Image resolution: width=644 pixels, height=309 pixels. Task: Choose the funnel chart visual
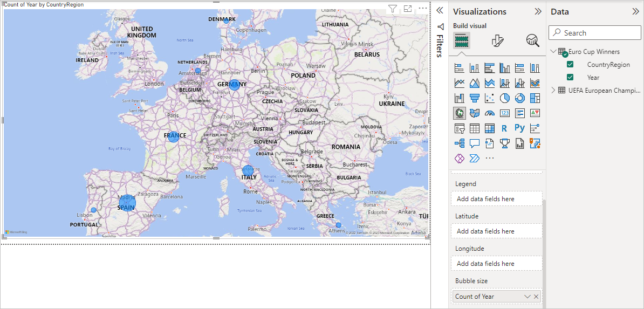tap(475, 98)
